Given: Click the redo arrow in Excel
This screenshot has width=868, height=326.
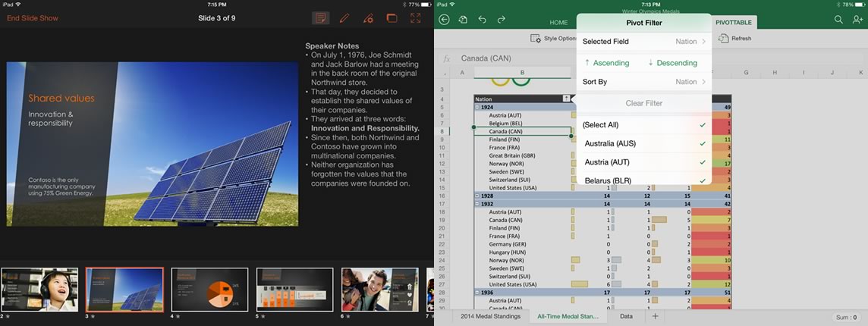Looking at the screenshot, I should click(501, 20).
